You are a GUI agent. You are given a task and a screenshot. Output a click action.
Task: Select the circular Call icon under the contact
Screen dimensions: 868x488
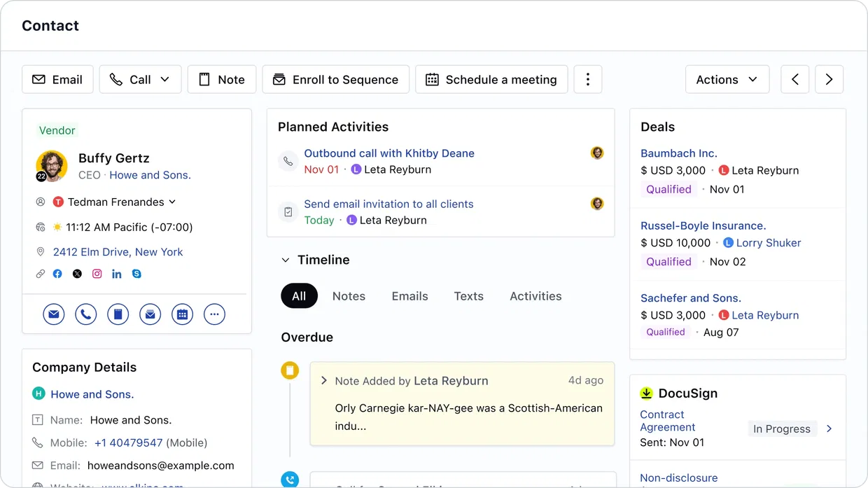(86, 314)
